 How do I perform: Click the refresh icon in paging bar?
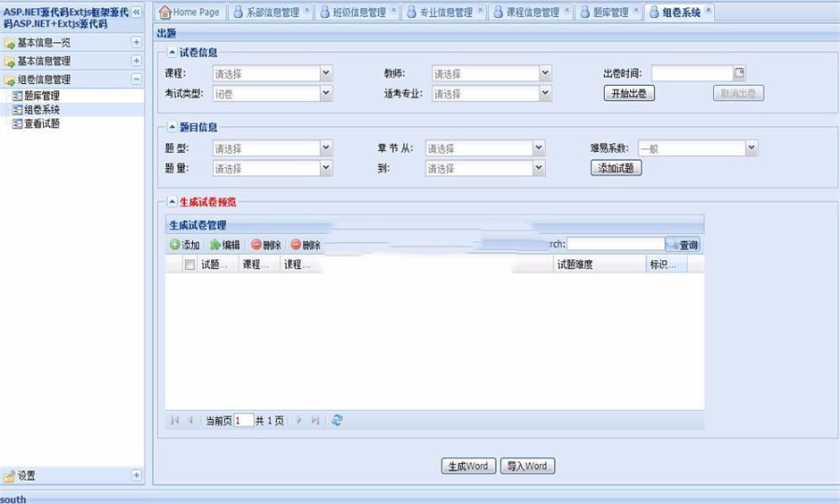[337, 420]
